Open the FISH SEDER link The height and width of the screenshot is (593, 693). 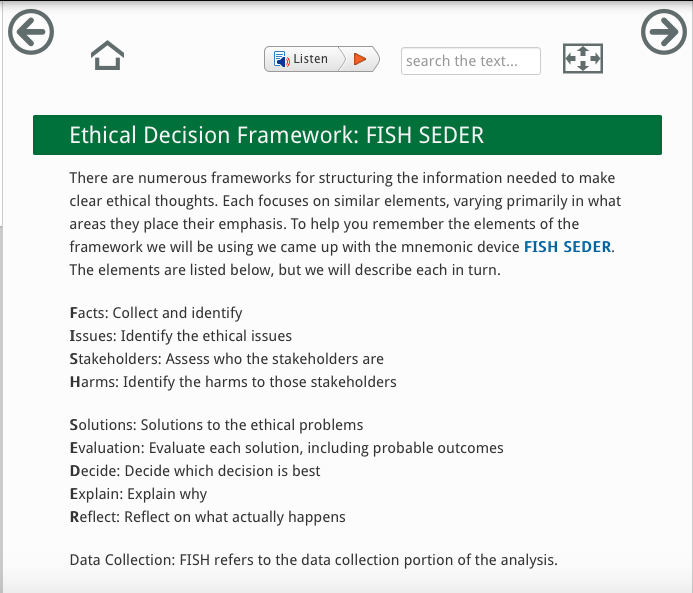pos(567,246)
